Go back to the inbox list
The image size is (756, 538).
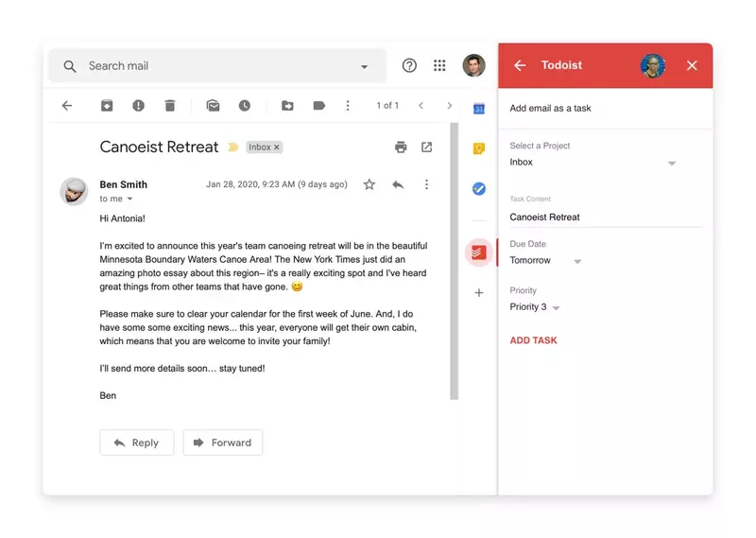coord(67,106)
